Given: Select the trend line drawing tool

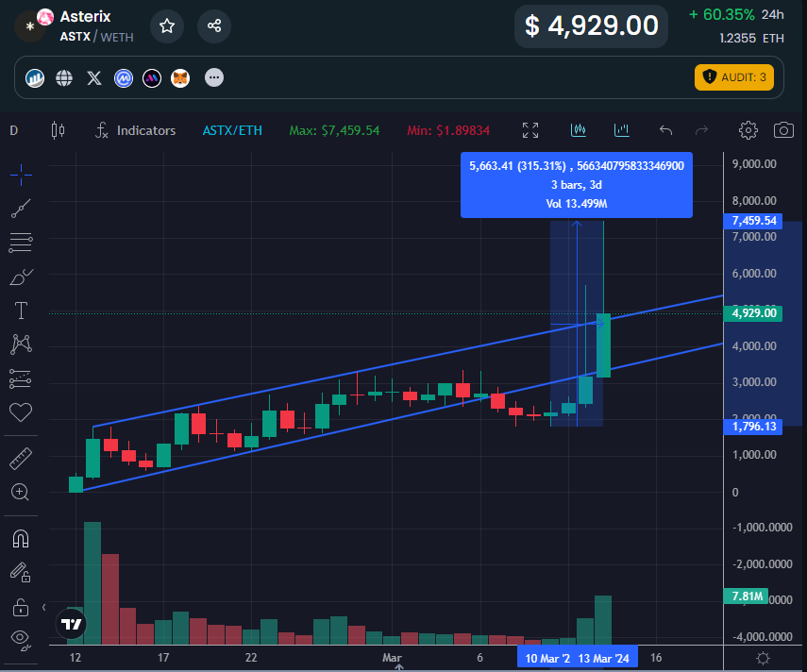Looking at the screenshot, I should (x=21, y=209).
